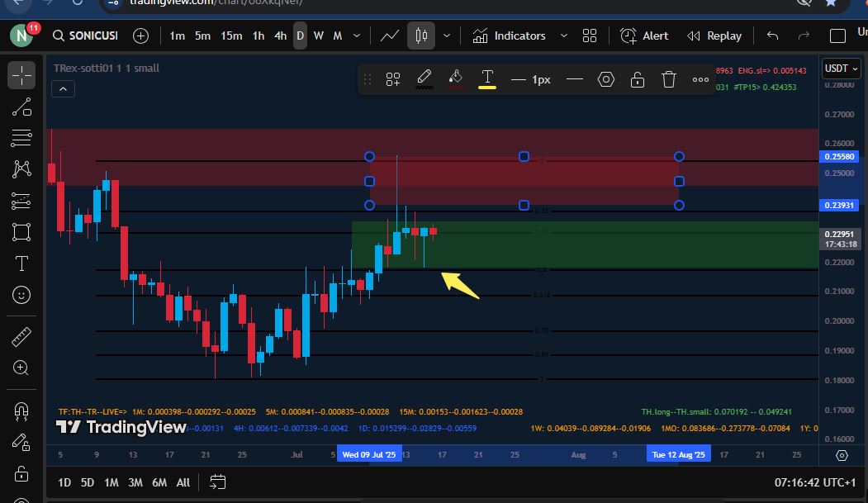Select the trend line drawing tool
The image size is (868, 503).
(21, 107)
